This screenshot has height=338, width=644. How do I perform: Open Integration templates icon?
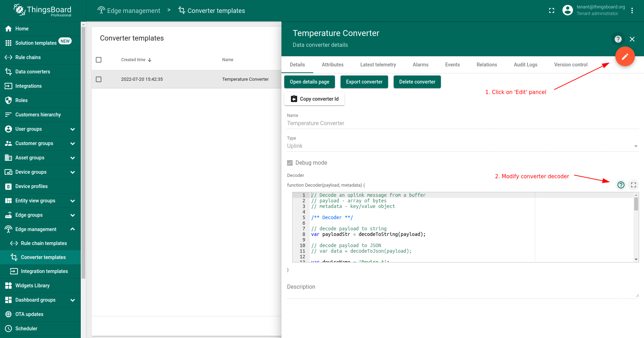14,271
